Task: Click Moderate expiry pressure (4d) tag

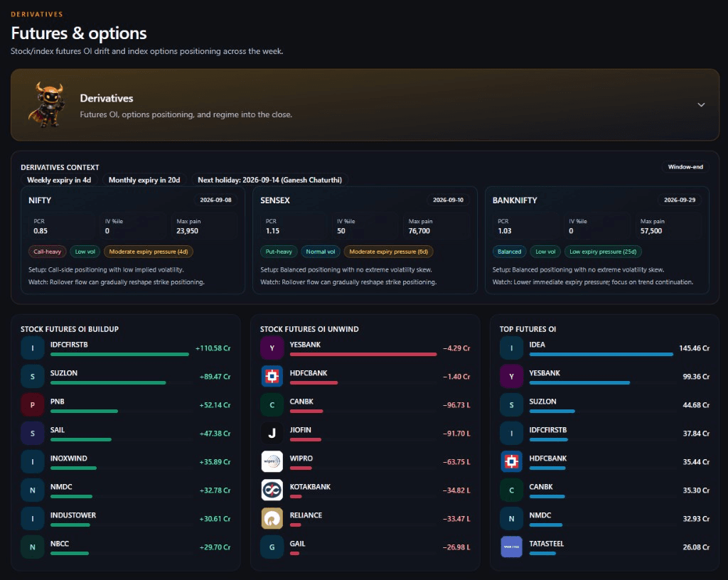Action: (149, 252)
